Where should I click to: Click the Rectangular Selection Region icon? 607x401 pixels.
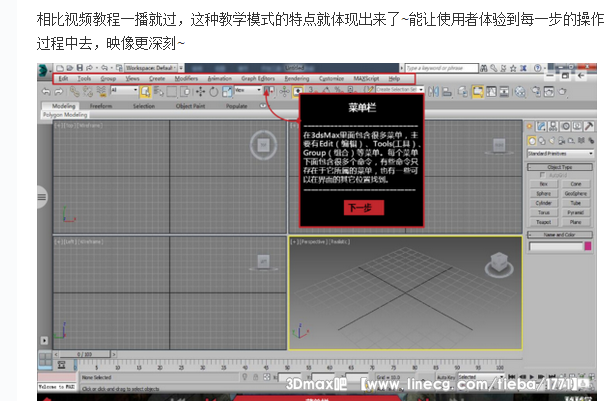(171, 92)
